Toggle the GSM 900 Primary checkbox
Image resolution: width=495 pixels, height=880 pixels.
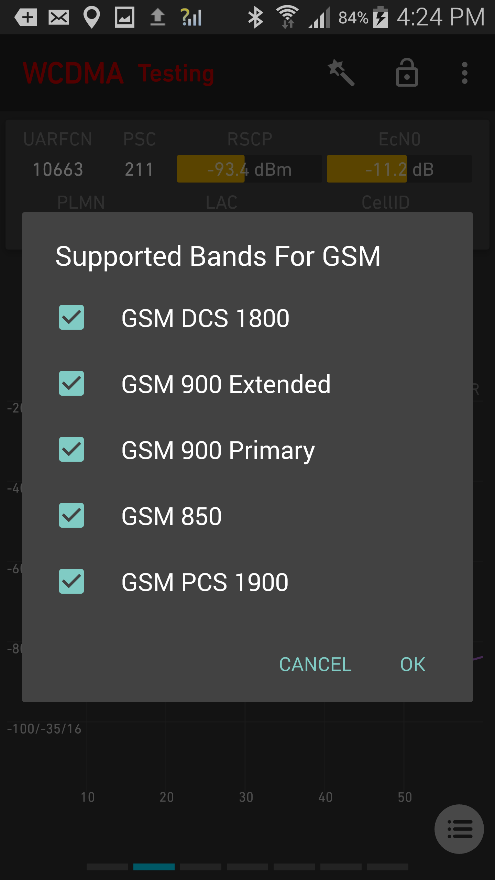(x=71, y=450)
